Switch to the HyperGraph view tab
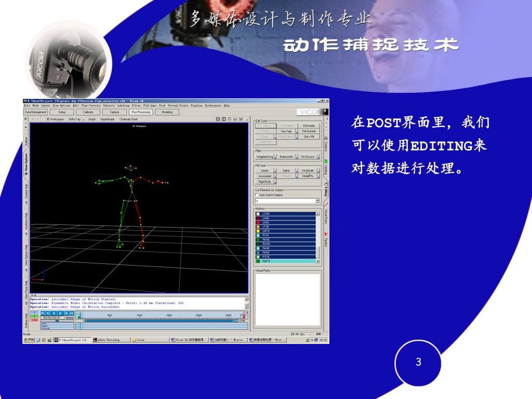The height and width of the screenshot is (399, 532). tap(108, 119)
